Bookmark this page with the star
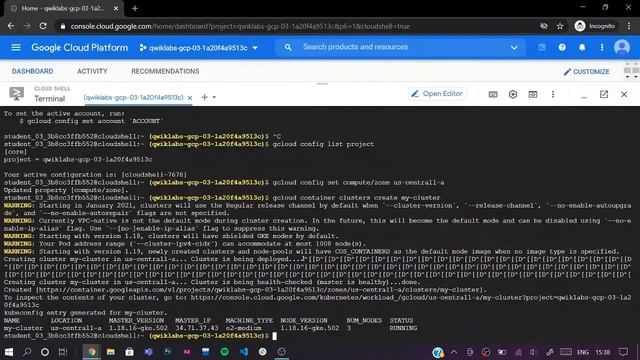 coord(560,26)
